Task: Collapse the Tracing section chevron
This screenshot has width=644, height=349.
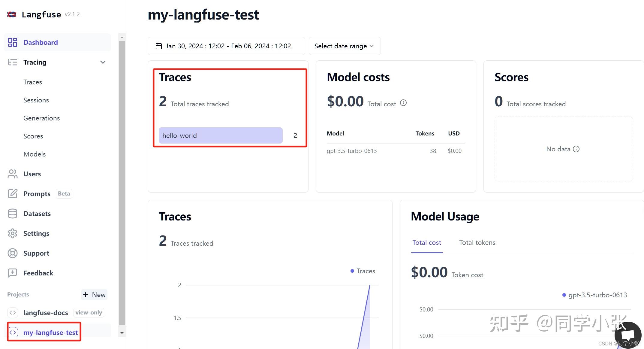Action: [103, 62]
